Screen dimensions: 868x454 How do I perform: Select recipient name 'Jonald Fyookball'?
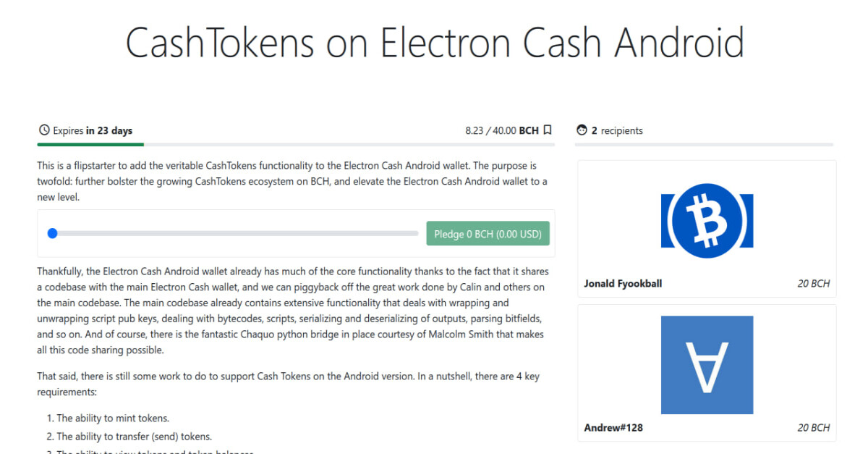(623, 283)
